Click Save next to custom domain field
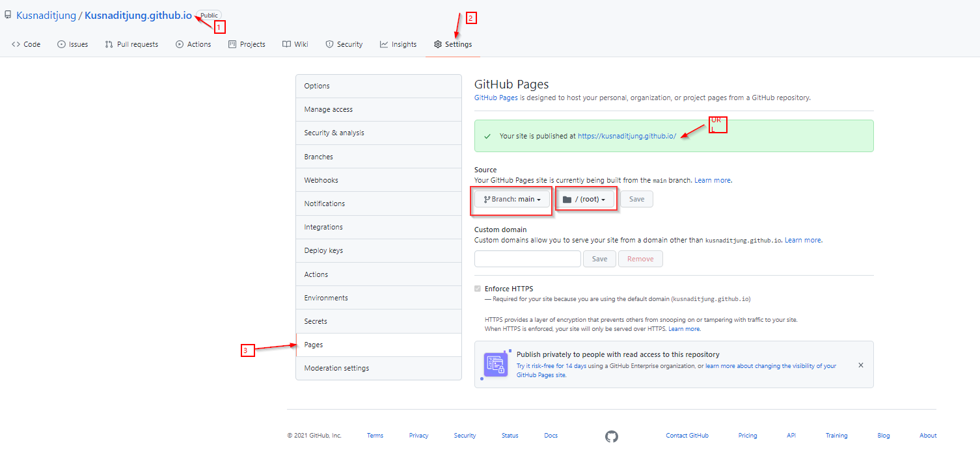Screen dimensions: 980x474 click(599, 259)
